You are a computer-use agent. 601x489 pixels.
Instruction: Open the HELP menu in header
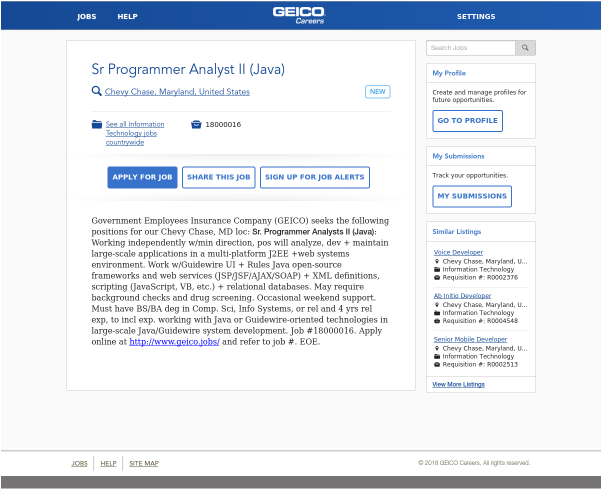pyautogui.click(x=127, y=16)
